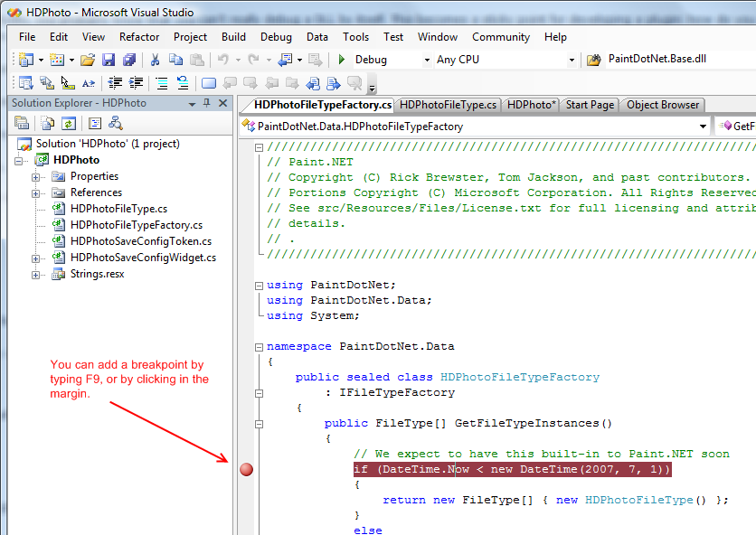Image resolution: width=756 pixels, height=535 pixels.
Task: Click the Previous Bookmark in Document icon
Action: pos(313,83)
